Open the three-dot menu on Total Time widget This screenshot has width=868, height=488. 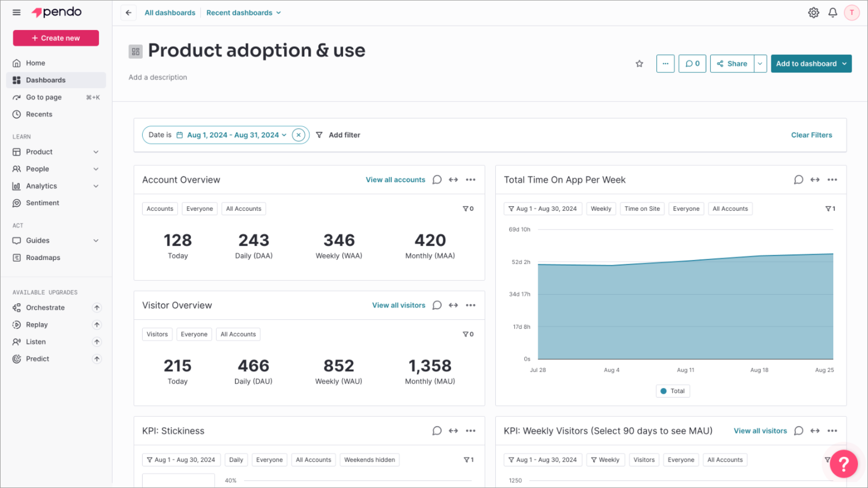tap(832, 180)
